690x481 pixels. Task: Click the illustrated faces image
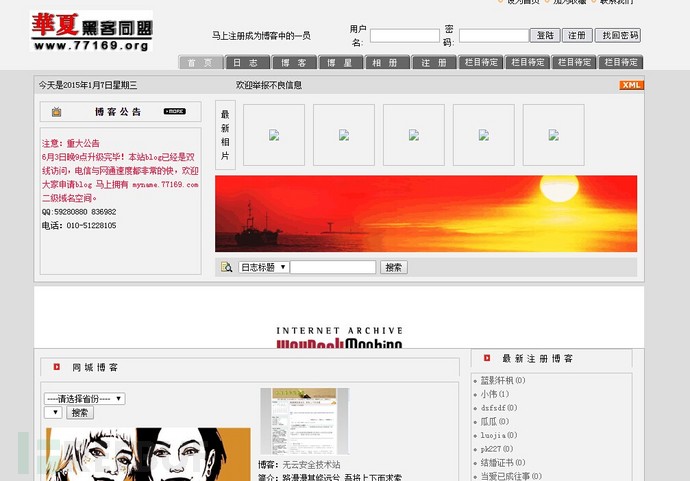click(148, 454)
